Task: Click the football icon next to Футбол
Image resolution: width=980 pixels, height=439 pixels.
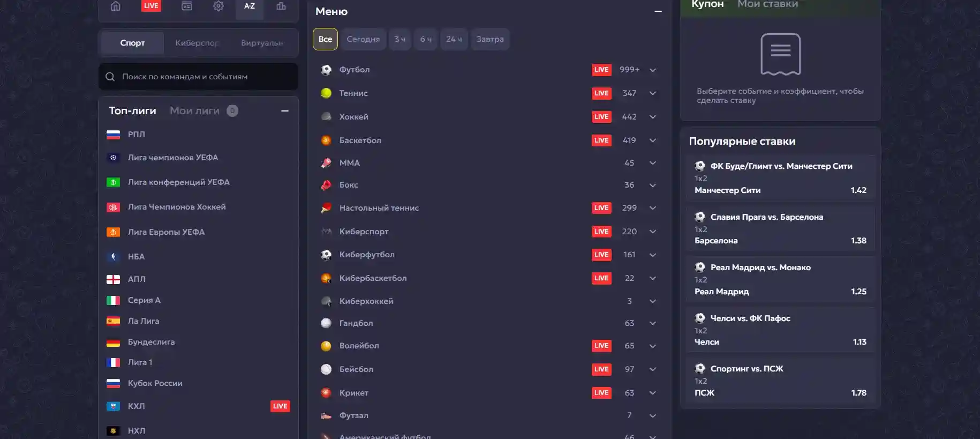Action: coord(326,70)
